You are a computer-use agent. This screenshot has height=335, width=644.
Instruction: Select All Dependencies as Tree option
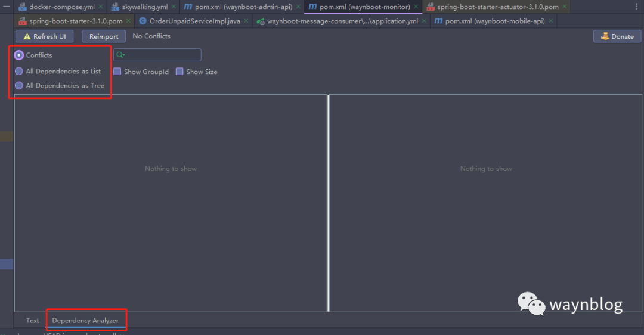19,85
